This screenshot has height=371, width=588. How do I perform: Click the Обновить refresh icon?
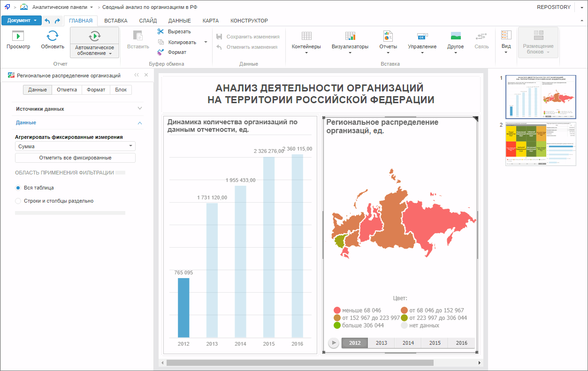coord(53,36)
